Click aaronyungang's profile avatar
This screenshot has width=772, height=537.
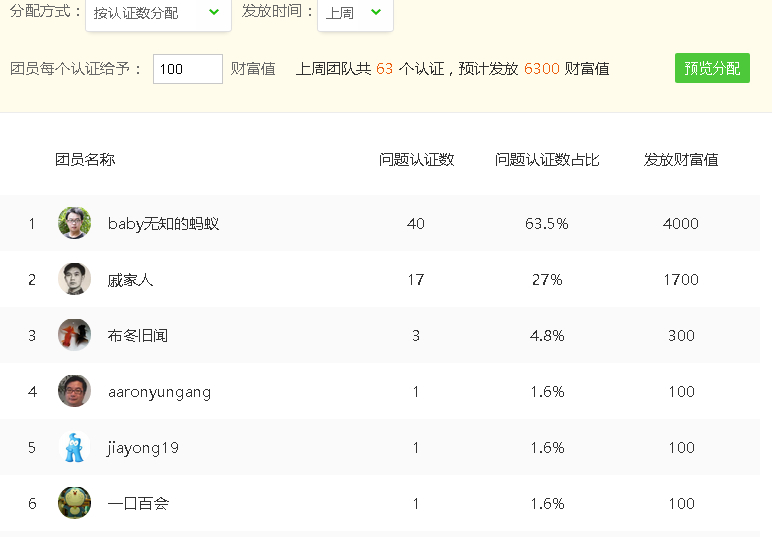74,391
